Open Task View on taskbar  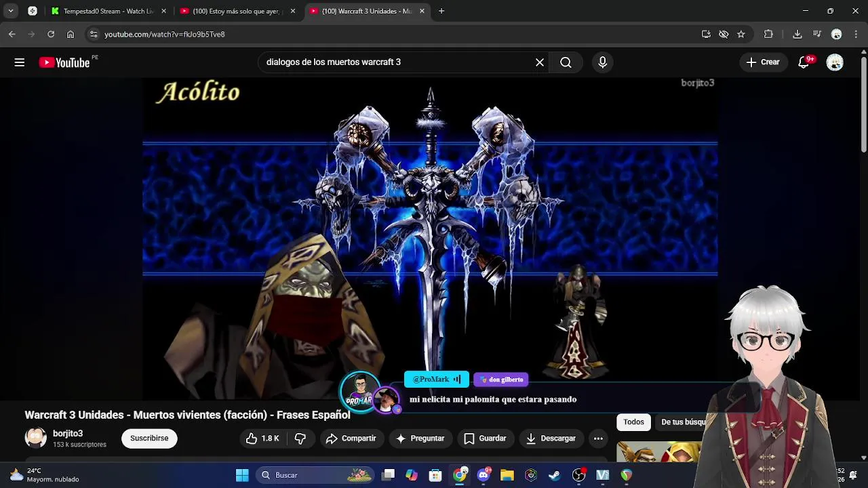(x=388, y=475)
